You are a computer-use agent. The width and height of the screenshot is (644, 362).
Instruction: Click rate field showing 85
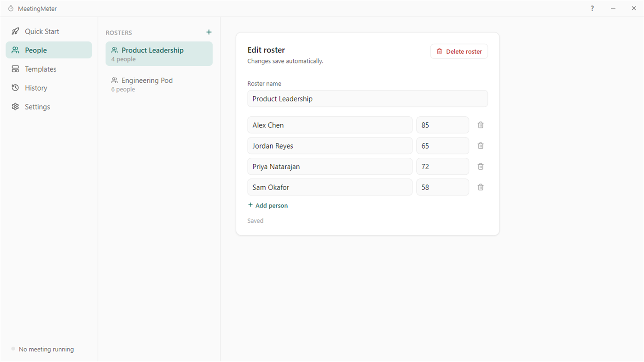click(443, 125)
